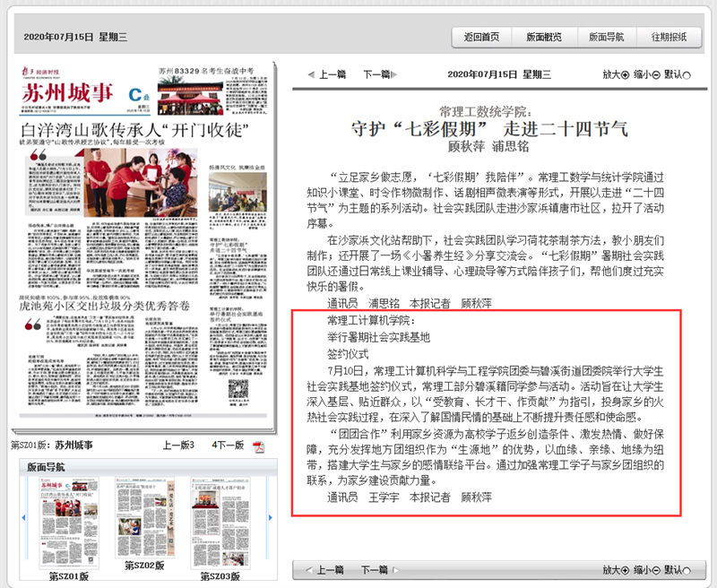Open 版面导航 menu item in top bar
Screen dimensions: 717x588
coord(607,37)
